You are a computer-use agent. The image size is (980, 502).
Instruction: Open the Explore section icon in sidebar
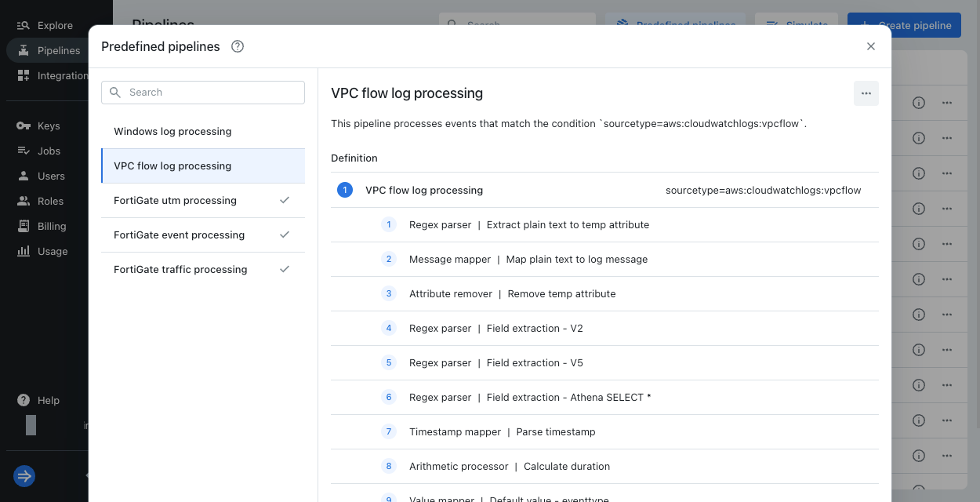(24, 24)
